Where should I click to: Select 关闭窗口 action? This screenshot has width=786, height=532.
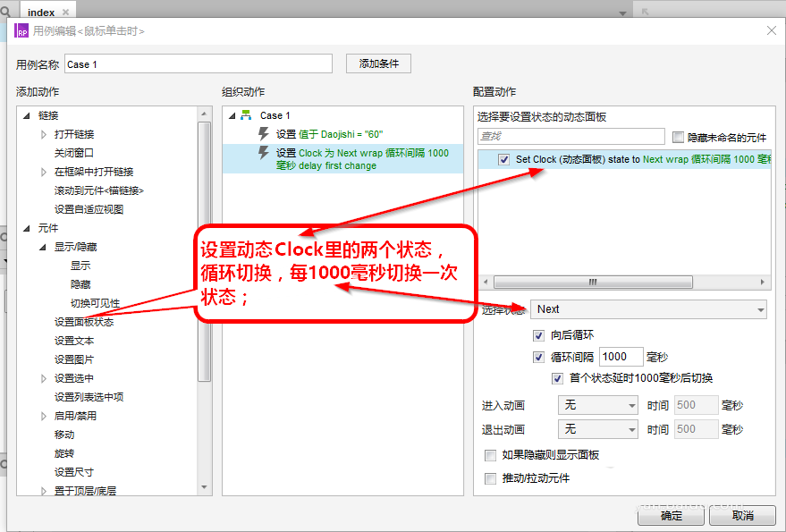tap(74, 153)
